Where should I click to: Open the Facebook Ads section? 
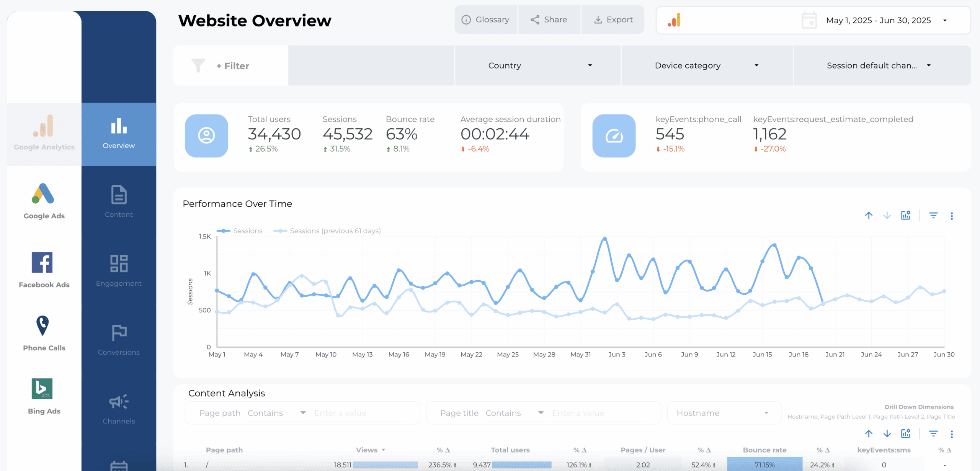click(44, 270)
